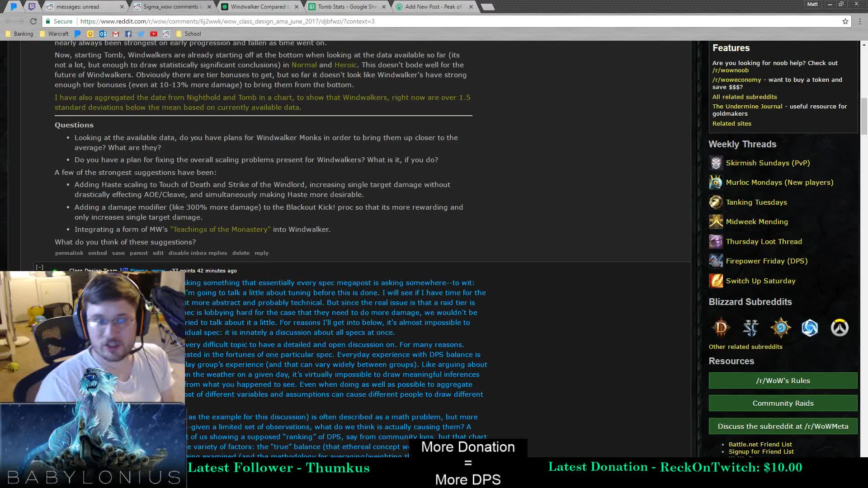The height and width of the screenshot is (488, 868).
Task: Open the Overwatch subreddit icon
Action: click(840, 328)
